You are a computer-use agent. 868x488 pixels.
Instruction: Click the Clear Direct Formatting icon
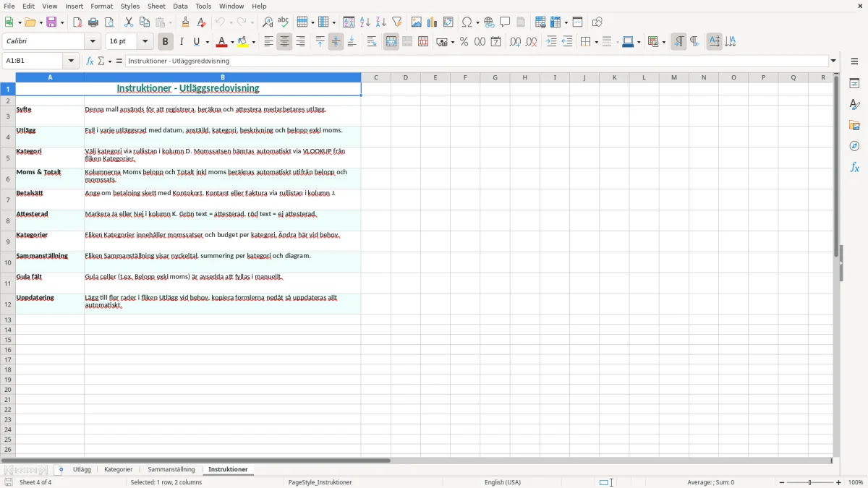202,22
